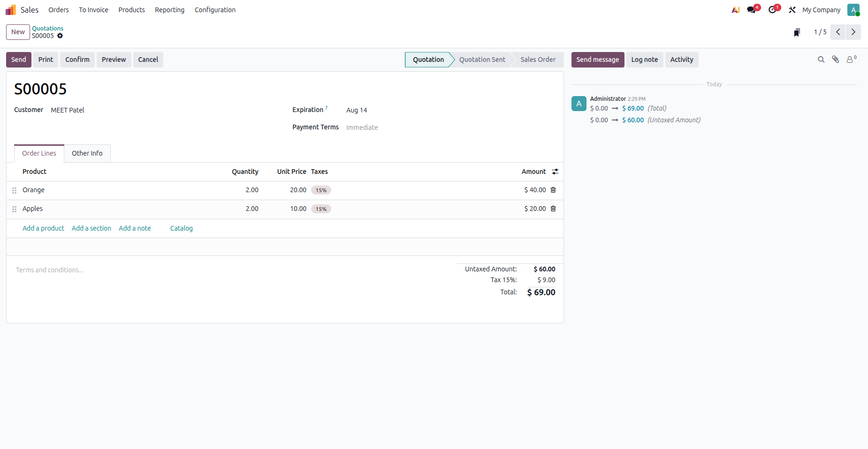Open the followers person icon

tap(851, 60)
